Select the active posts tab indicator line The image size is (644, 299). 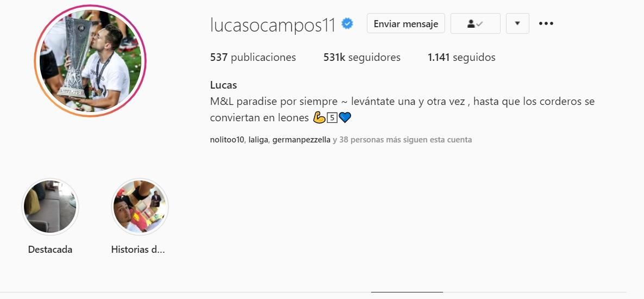coord(407,292)
